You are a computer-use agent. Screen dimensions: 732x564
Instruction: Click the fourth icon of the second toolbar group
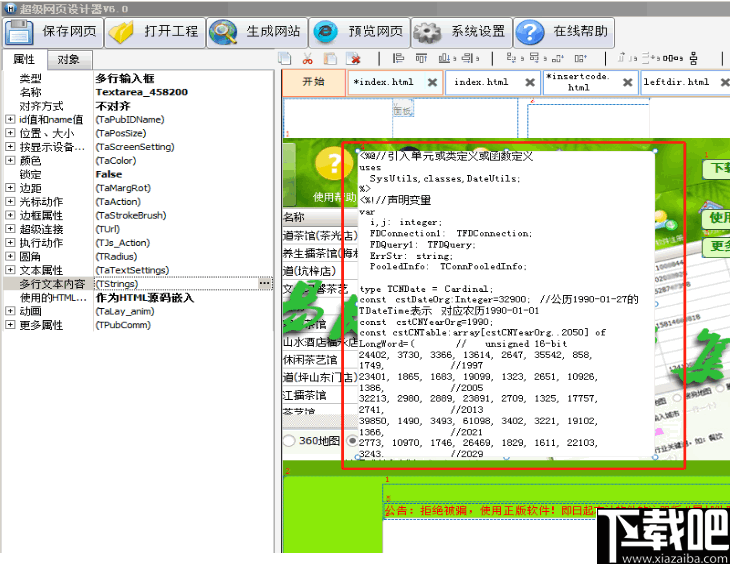(x=580, y=58)
